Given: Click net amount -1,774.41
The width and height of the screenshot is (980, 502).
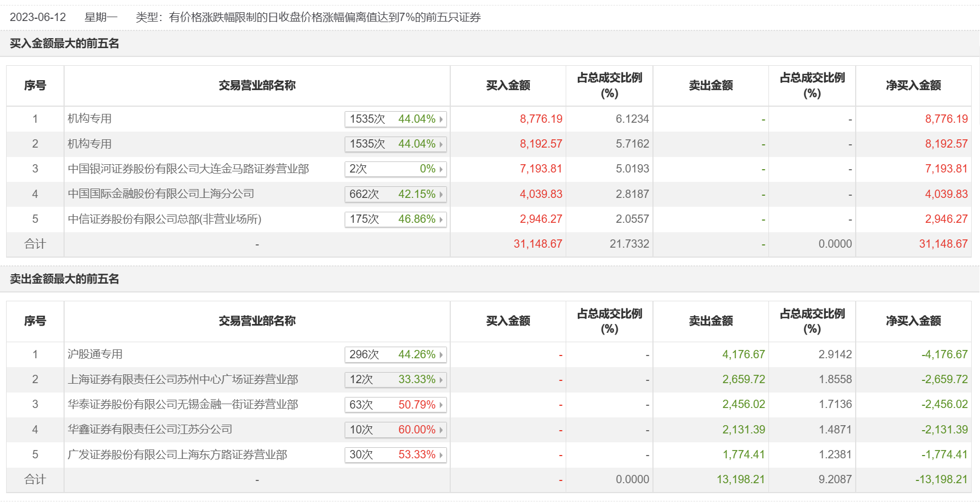Looking at the screenshot, I should click(x=945, y=454).
